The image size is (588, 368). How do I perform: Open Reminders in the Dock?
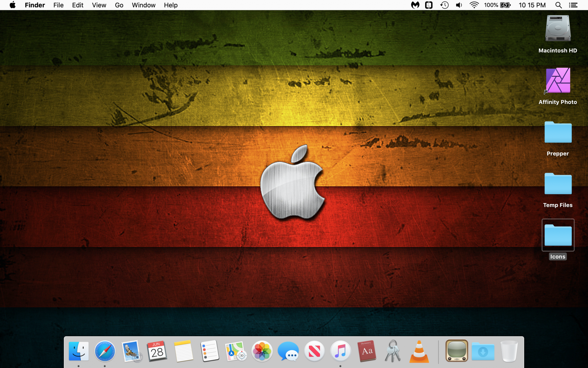coord(210,351)
